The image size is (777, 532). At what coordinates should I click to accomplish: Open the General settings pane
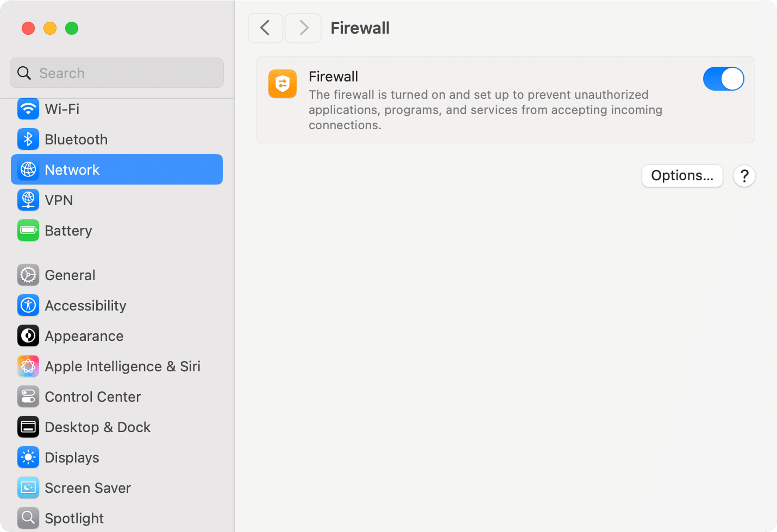tap(70, 275)
